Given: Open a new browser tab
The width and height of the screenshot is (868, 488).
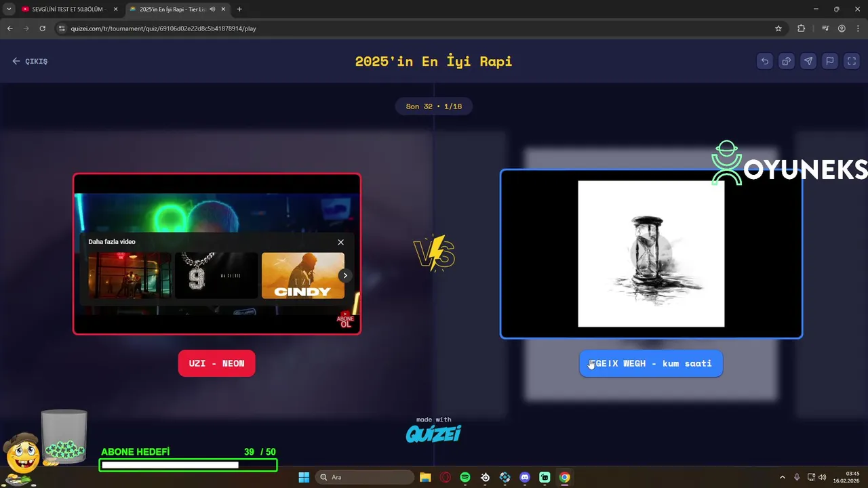Looking at the screenshot, I should click(x=239, y=9).
